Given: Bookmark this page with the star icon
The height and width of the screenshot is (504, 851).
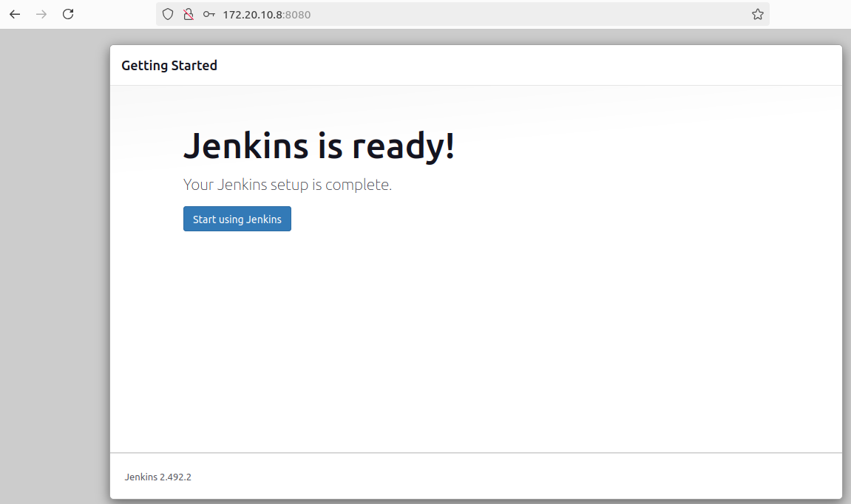Looking at the screenshot, I should click(758, 15).
